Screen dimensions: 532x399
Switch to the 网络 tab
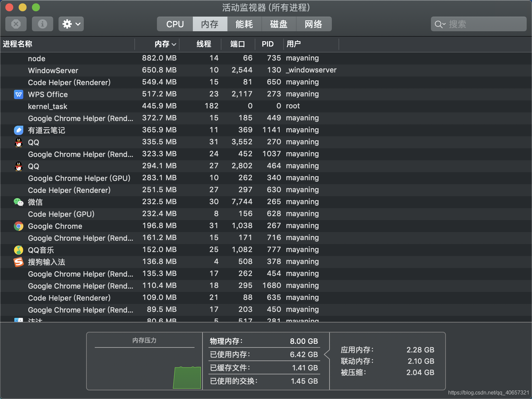[x=314, y=24]
